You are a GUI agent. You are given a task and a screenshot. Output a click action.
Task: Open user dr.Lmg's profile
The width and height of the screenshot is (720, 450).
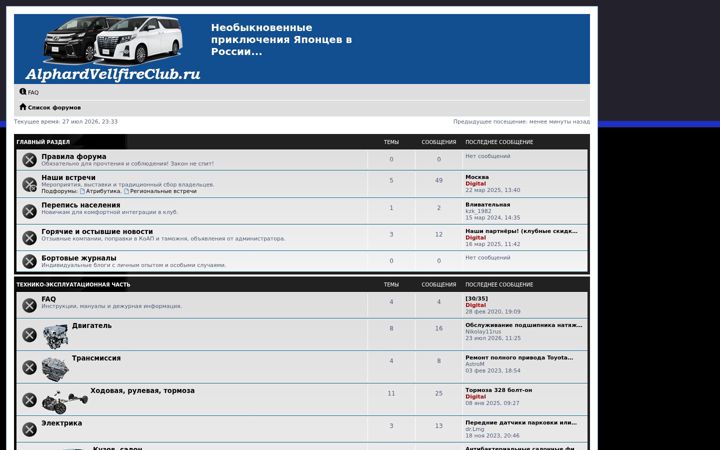pyautogui.click(x=475, y=429)
